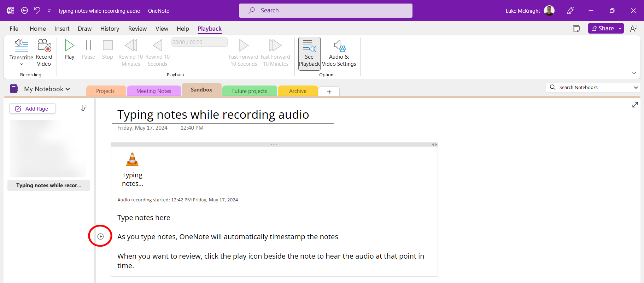Click the blurred page thumbnail
Viewport: 644px width, 283px height.
[x=48, y=149]
